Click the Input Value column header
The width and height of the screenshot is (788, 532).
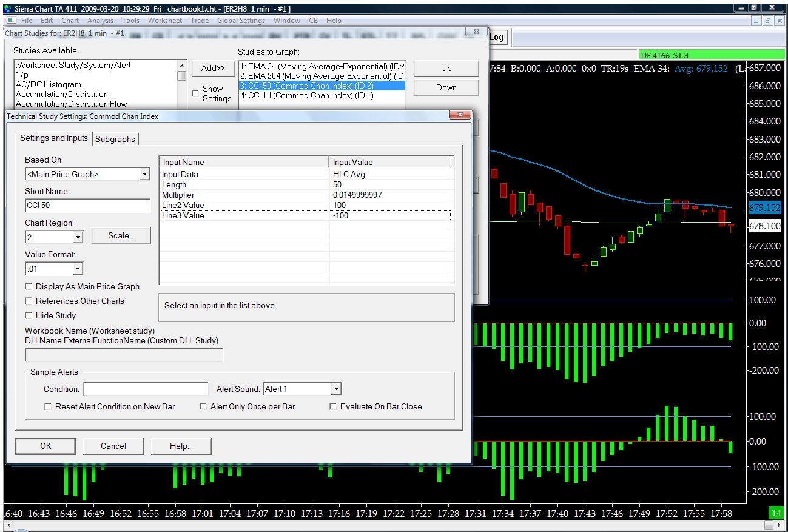point(389,162)
